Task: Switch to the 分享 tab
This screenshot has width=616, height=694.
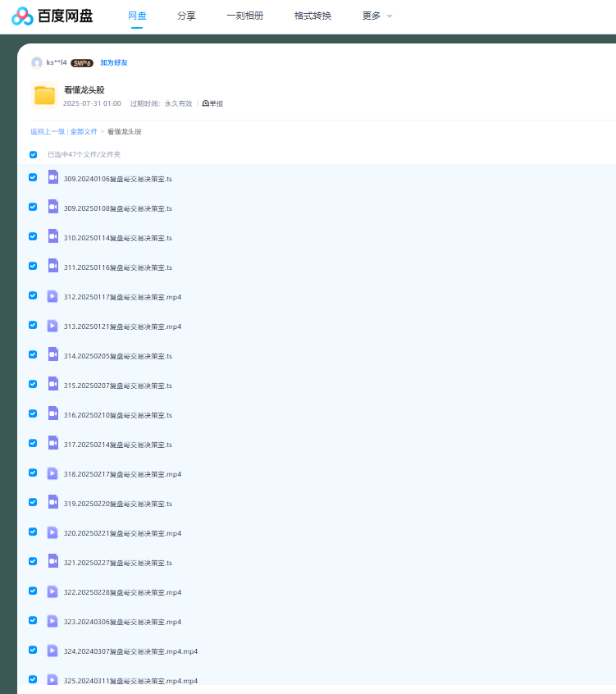Action: 186,16
